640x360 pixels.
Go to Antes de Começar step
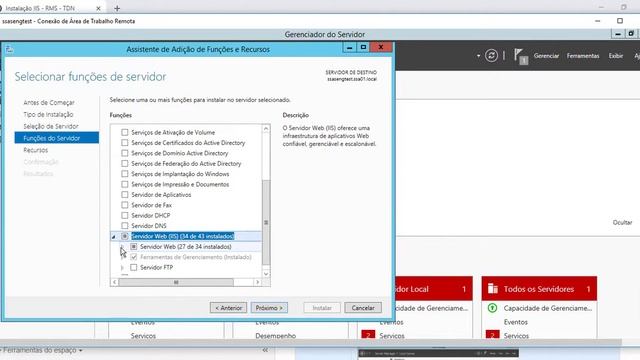(49, 102)
